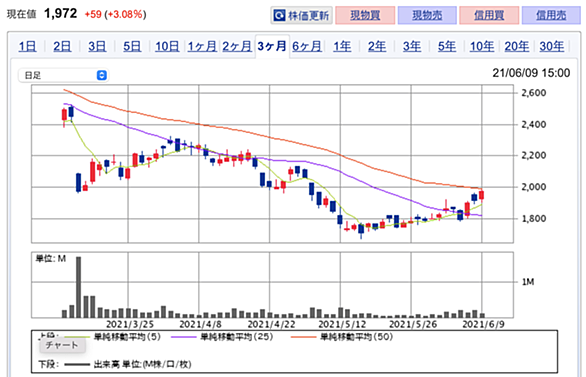Click the 2,200 price axis label
Image resolution: width=586 pixels, height=377 pixels.
(534, 155)
